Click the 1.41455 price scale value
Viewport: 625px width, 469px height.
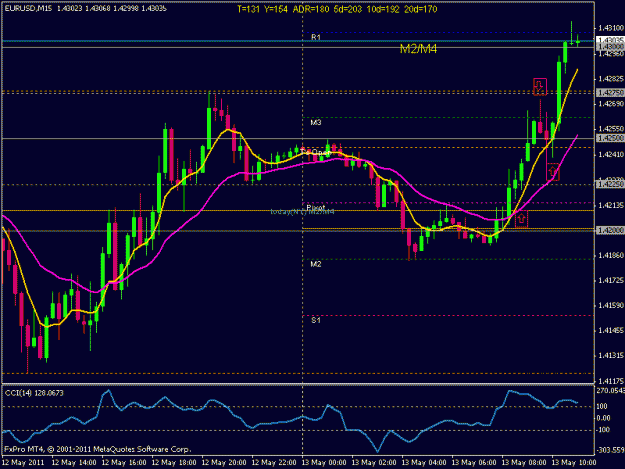[x=611, y=330]
